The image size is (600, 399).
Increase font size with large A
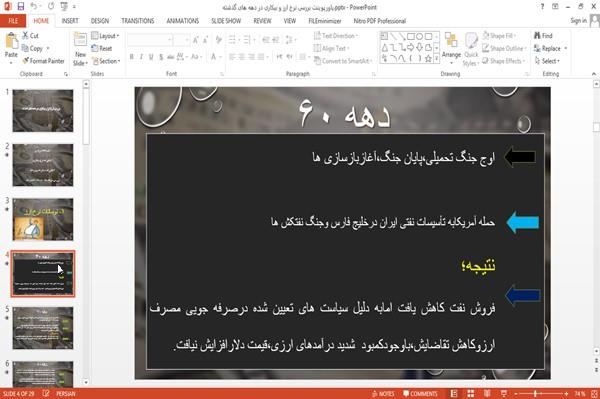coord(196,40)
